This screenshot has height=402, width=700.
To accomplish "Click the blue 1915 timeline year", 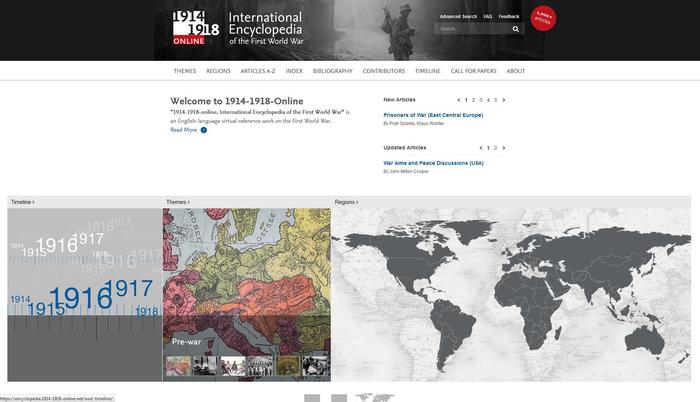I will click(x=46, y=309).
